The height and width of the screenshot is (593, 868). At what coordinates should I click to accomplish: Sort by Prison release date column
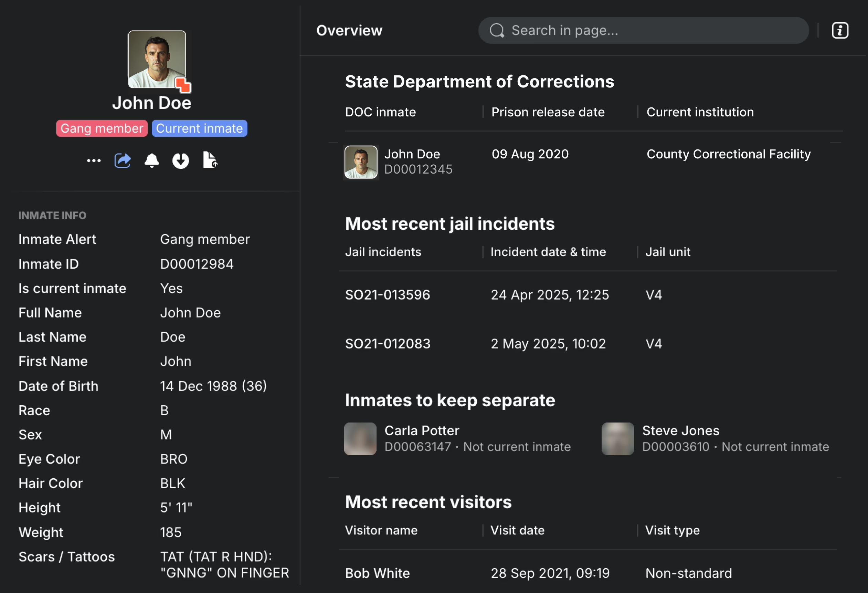pos(548,112)
